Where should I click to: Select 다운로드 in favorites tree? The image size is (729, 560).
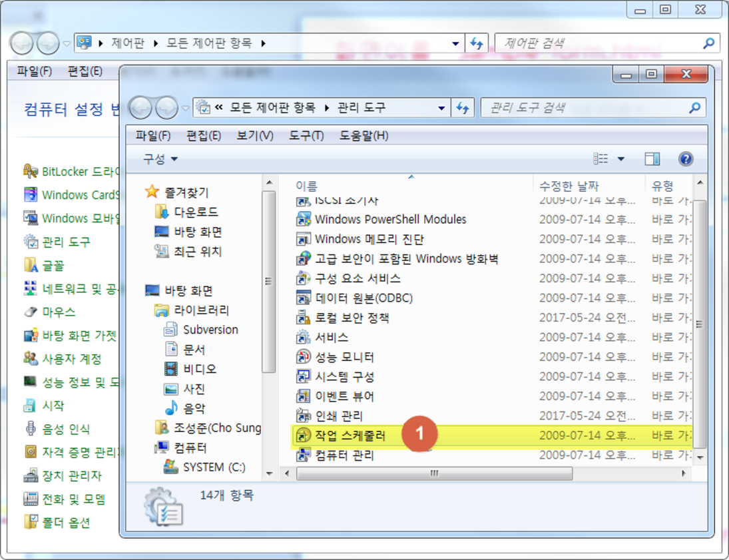point(196,212)
